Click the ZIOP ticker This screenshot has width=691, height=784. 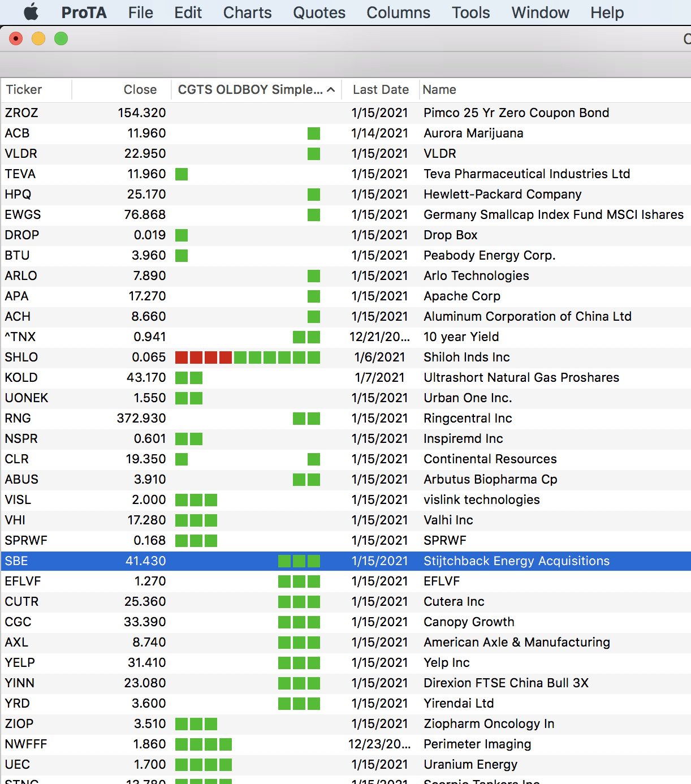19,723
